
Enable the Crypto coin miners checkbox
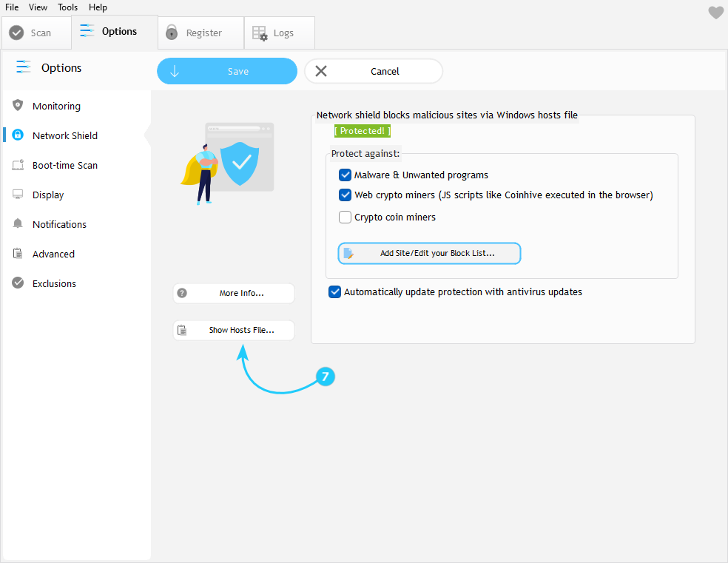pos(345,218)
